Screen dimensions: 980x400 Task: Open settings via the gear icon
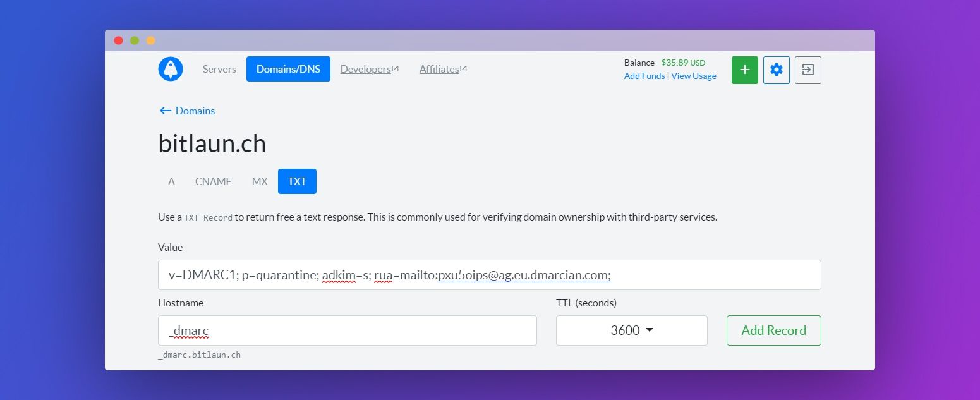[777, 70]
